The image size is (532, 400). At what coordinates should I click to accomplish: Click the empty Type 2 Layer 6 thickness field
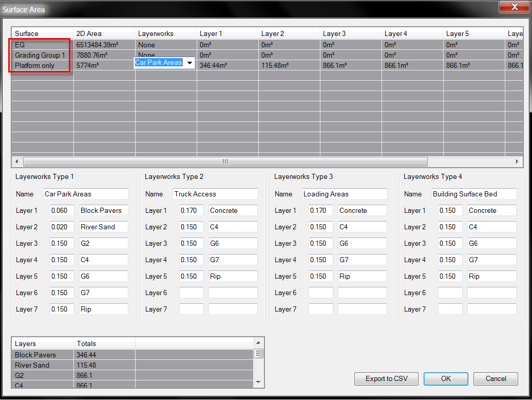(x=192, y=293)
